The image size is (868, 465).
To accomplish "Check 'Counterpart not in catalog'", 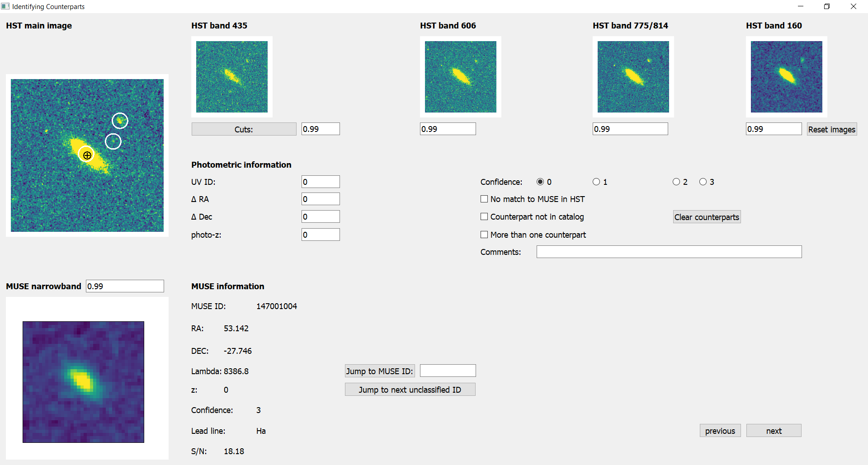I will coord(484,216).
